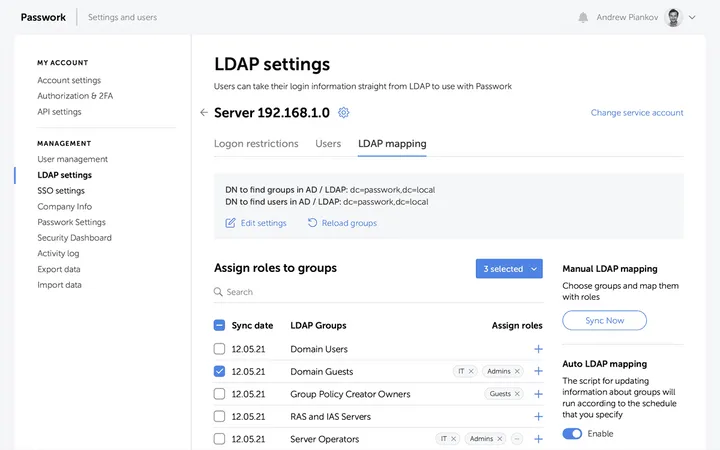This screenshot has height=450, width=720.
Task: Remove Guests role from Group Policy Creator Owners
Action: (x=517, y=394)
